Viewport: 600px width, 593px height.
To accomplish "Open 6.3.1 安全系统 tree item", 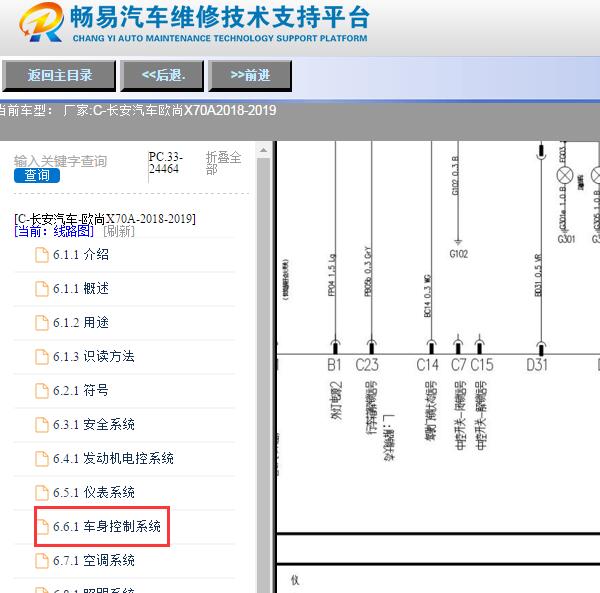I will [x=94, y=425].
